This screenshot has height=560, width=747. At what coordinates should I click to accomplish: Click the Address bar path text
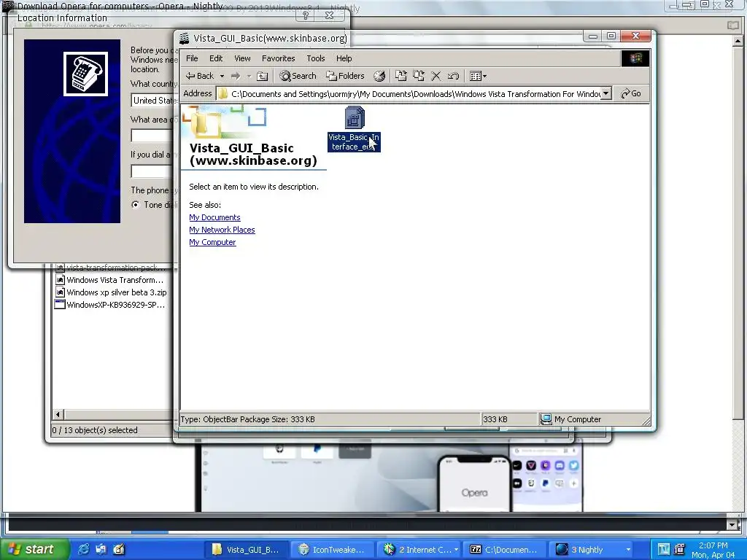(x=415, y=94)
